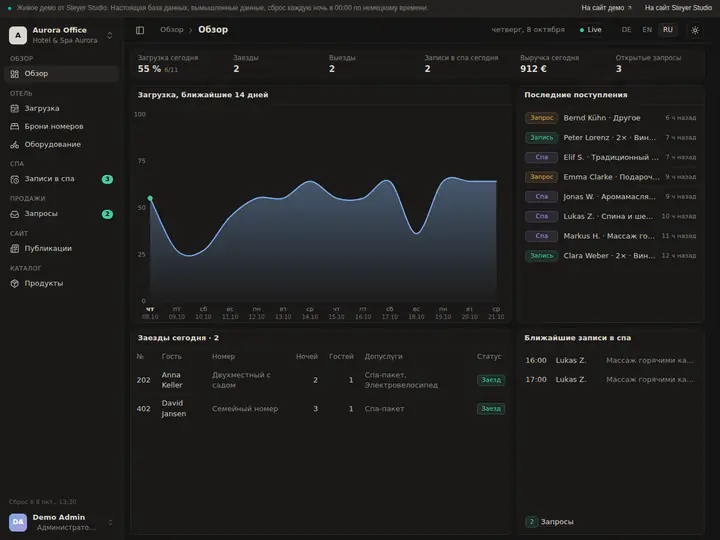
Task: Click the green data point on occupancy chart
Action: [x=150, y=198]
